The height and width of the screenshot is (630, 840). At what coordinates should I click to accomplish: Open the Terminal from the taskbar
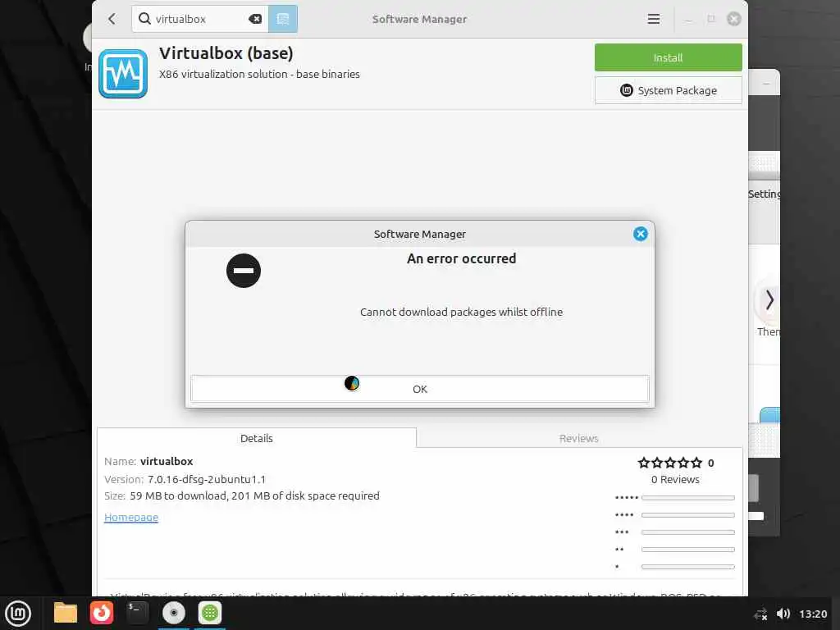tap(137, 612)
